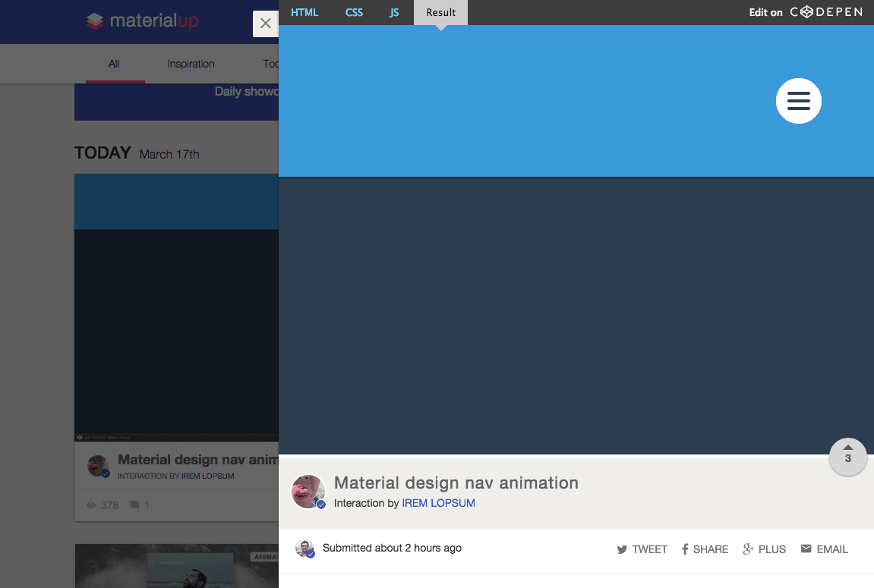Switch to the HTML tab

[304, 12]
